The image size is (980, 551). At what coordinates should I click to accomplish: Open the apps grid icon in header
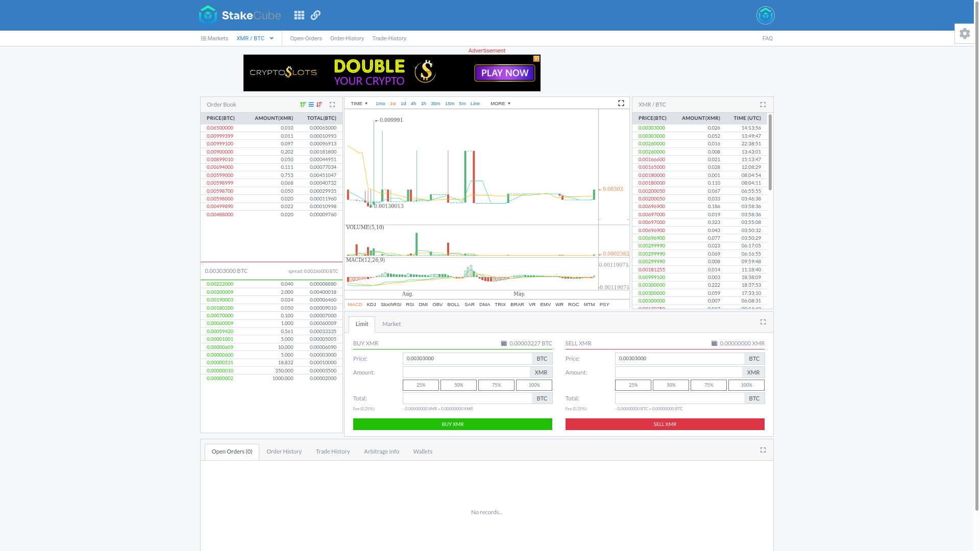[299, 15]
